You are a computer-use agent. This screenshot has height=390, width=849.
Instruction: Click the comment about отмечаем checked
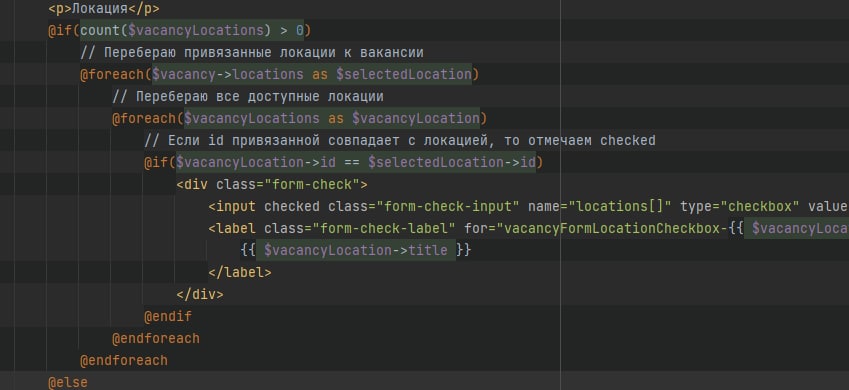[x=400, y=141]
